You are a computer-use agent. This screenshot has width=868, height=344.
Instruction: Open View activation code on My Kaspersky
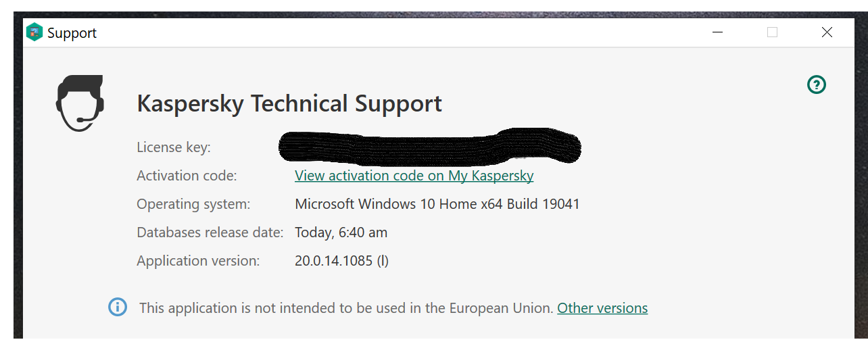click(414, 176)
